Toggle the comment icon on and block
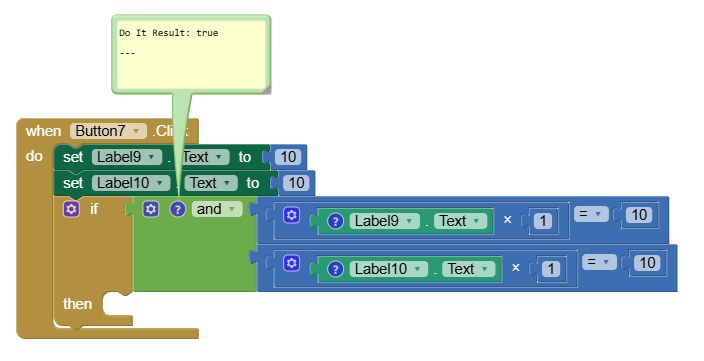Image resolution: width=704 pixels, height=361 pixels. [x=178, y=209]
